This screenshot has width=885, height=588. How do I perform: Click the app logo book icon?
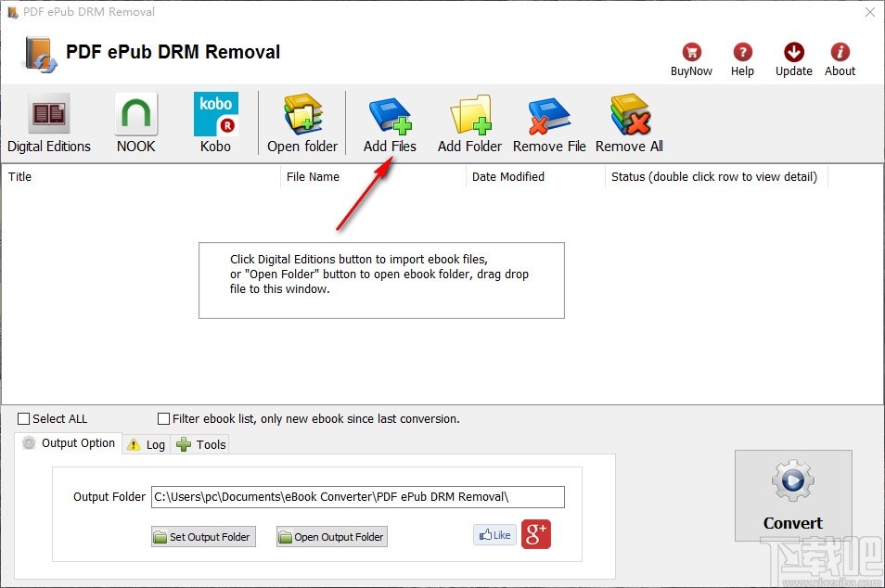[x=40, y=55]
